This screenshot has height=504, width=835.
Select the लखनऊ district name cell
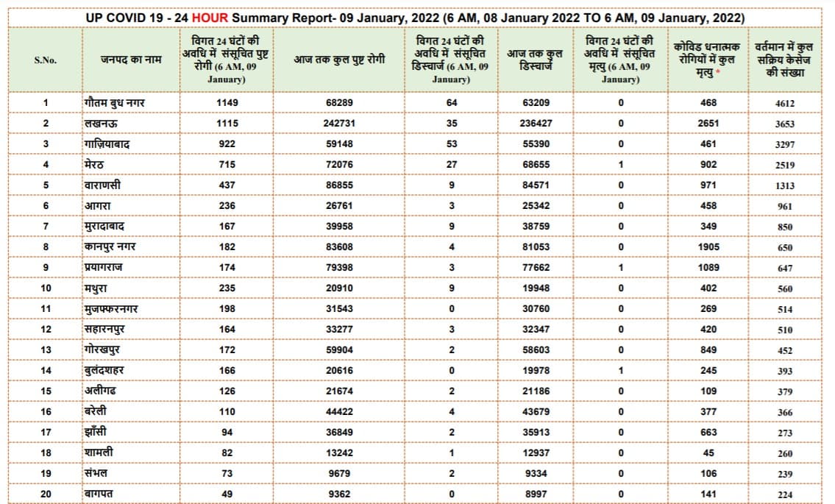pos(99,124)
